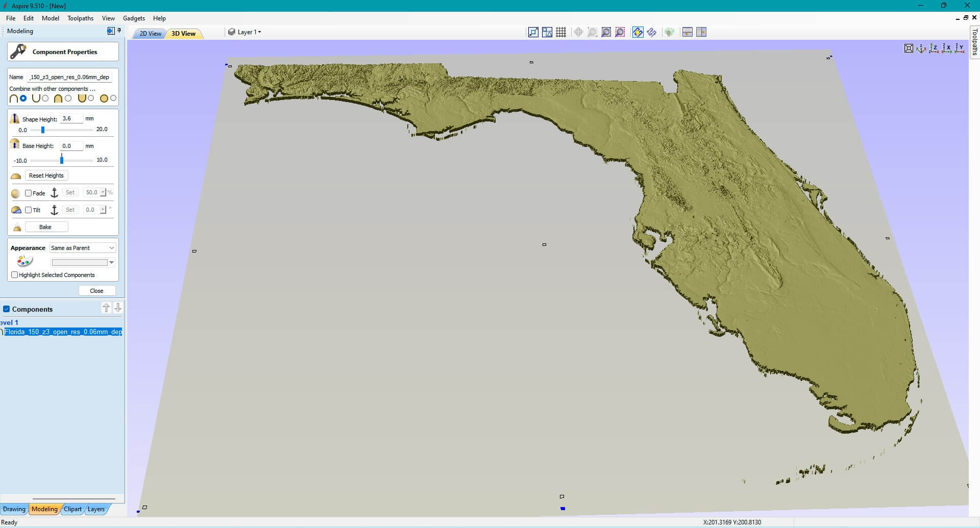980x528 pixels.
Task: Open Appearance Same as Parent dropdown
Action: pos(83,248)
